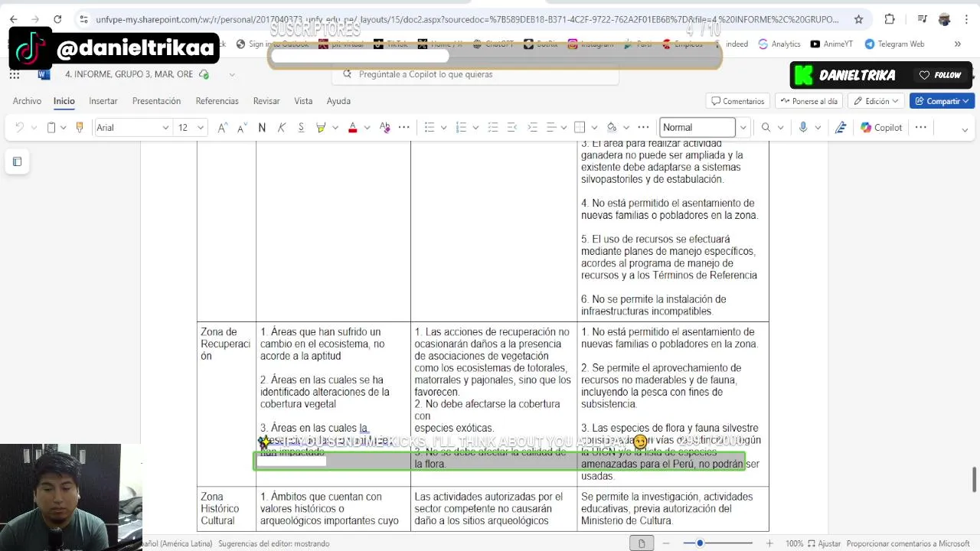Click the decrease indent icon
Screen dimensions: 980x551
pyautogui.click(x=512, y=128)
